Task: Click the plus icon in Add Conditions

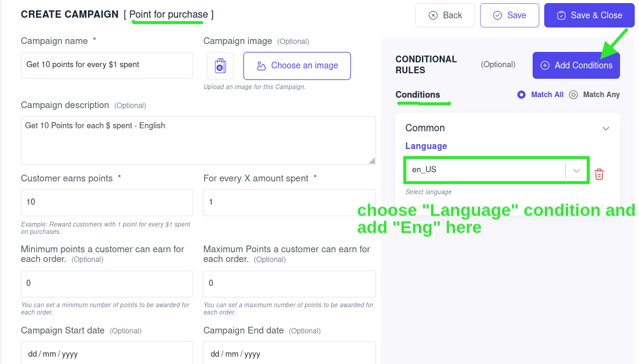Action: 545,65
